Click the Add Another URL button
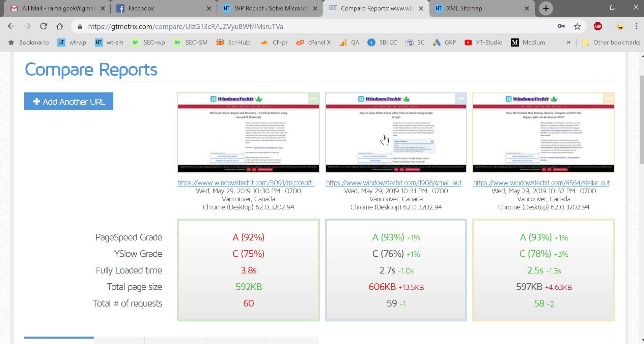 69,102
